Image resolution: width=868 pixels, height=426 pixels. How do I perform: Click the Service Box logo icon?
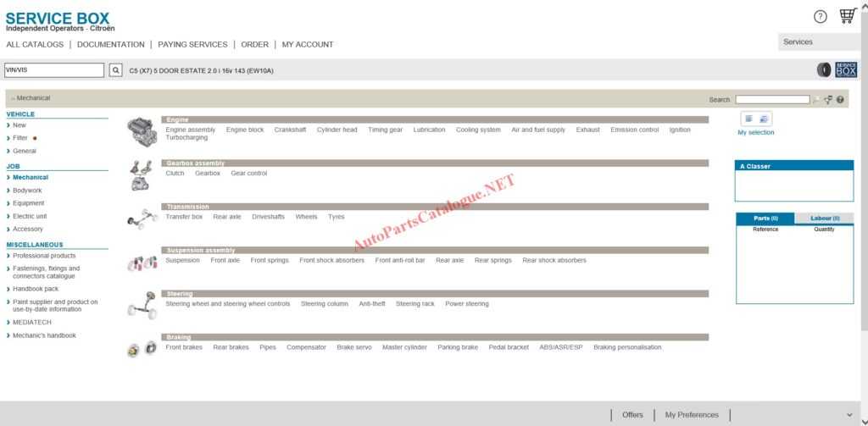(x=846, y=70)
